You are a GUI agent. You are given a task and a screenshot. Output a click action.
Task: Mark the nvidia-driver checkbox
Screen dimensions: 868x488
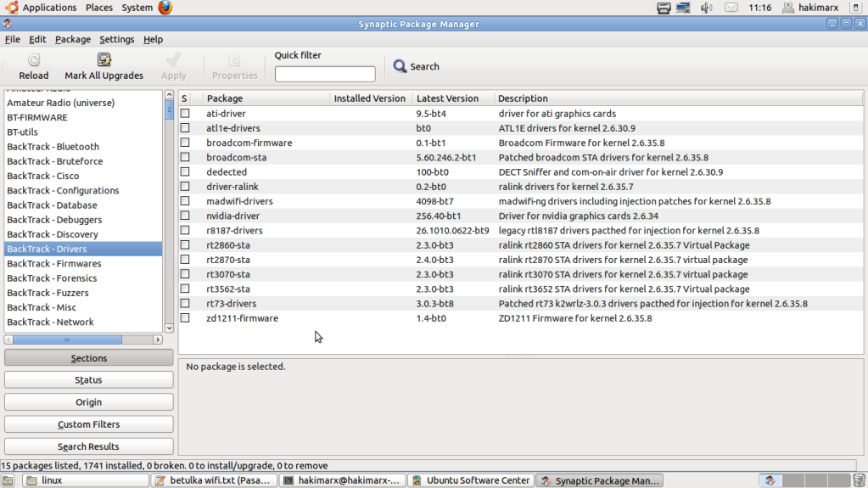tap(185, 216)
